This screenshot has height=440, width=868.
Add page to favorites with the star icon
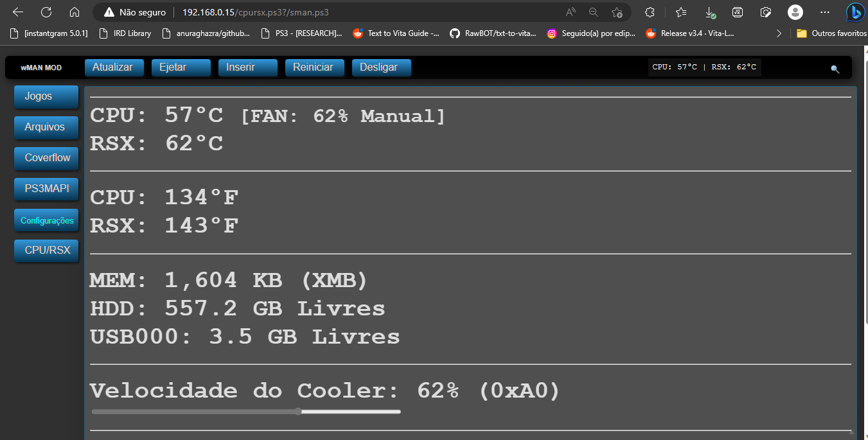[617, 12]
